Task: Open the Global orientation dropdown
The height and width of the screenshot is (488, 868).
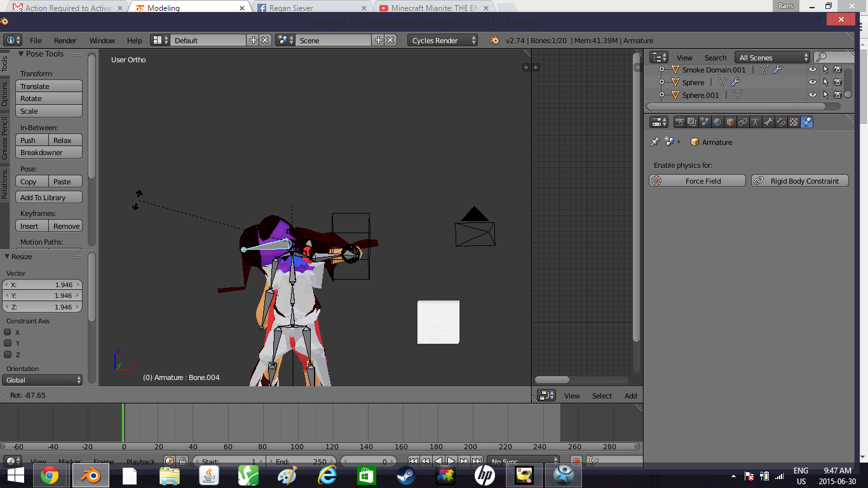Action: 43,380
